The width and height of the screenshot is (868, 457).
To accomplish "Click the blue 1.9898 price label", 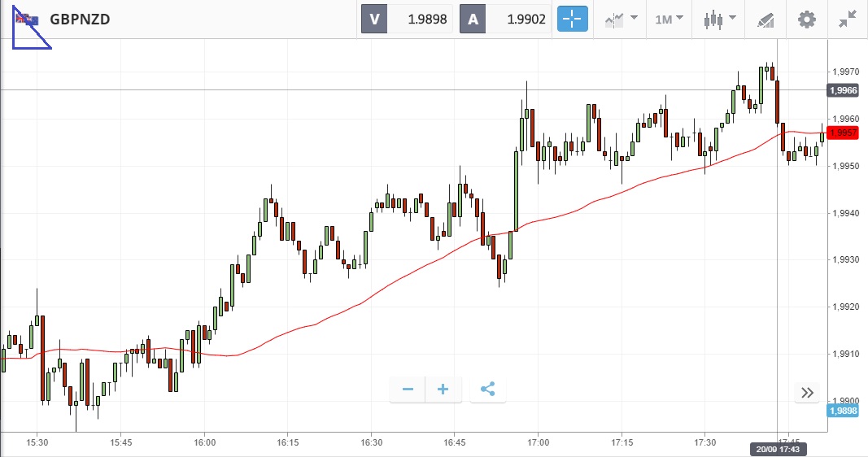I will tap(842, 411).
